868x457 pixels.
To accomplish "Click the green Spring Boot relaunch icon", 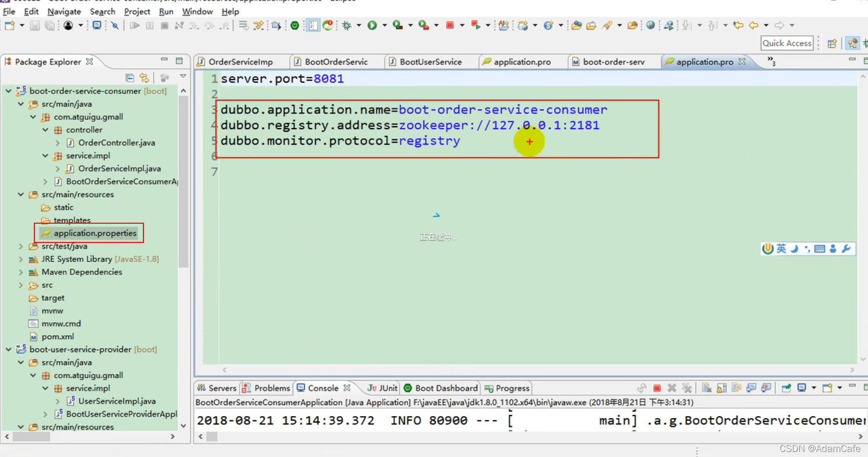I will pyautogui.click(x=295, y=25).
